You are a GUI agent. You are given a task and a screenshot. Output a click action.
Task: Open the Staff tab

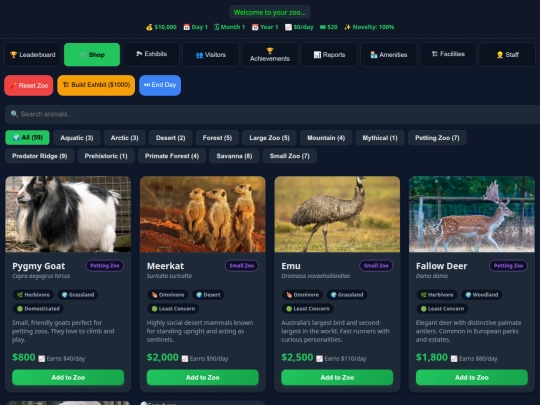(507, 54)
